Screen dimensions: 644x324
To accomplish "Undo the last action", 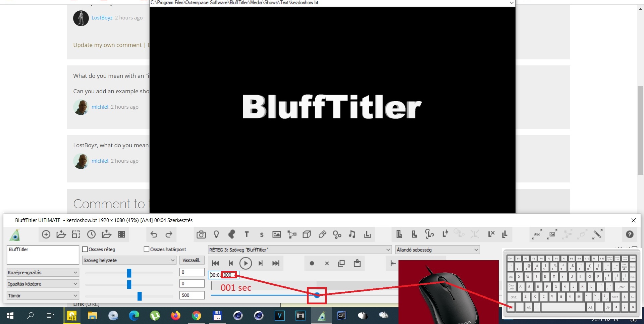I will [154, 234].
